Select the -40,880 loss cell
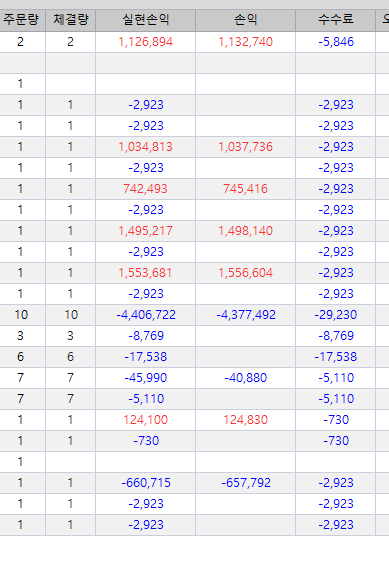 (x=245, y=378)
